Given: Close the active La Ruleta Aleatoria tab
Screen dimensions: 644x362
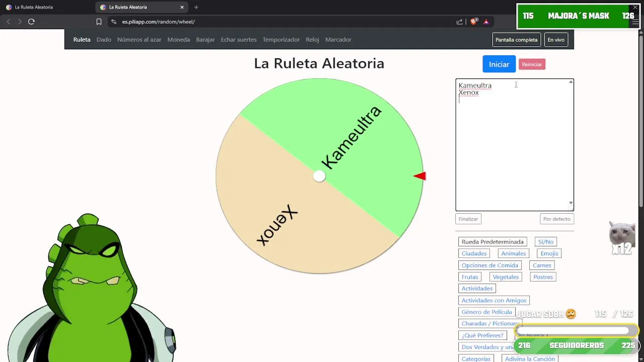Looking at the screenshot, I should (182, 7).
